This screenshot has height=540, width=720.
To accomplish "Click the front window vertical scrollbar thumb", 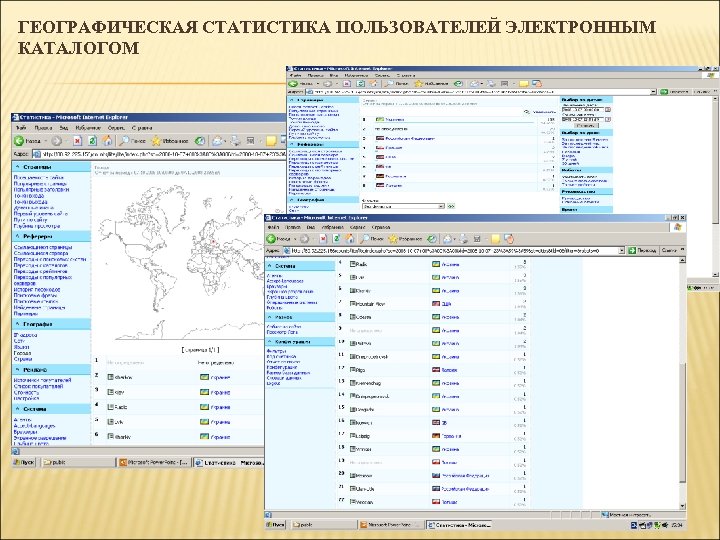I will point(682,422).
